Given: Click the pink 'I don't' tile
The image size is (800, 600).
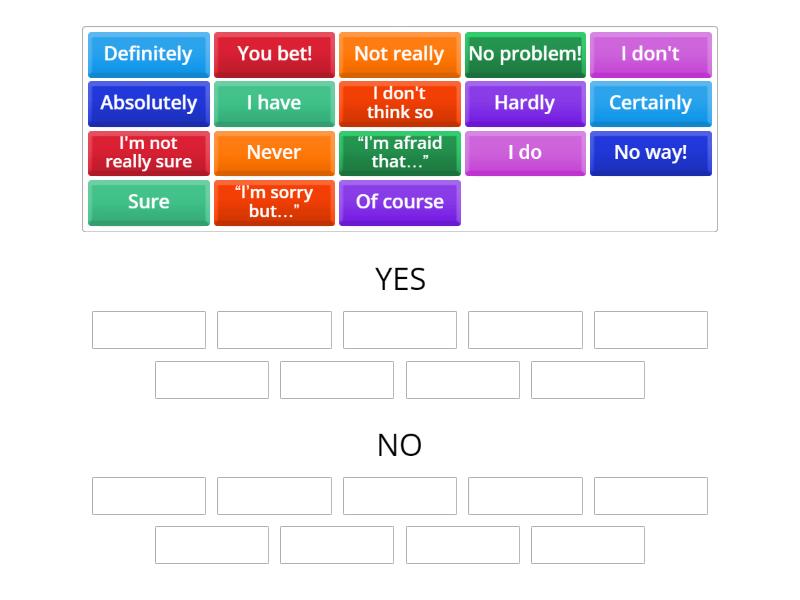Looking at the screenshot, I should pyautogui.click(x=651, y=55).
